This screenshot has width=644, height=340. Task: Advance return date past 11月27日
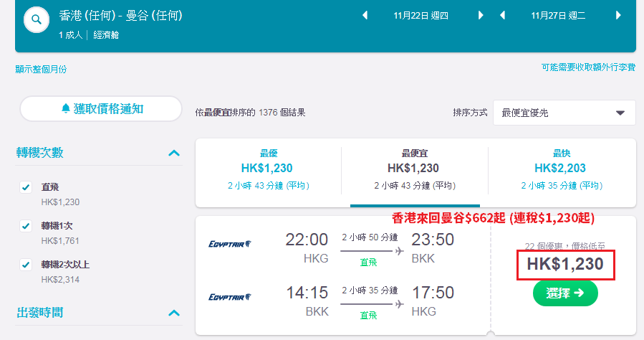618,16
